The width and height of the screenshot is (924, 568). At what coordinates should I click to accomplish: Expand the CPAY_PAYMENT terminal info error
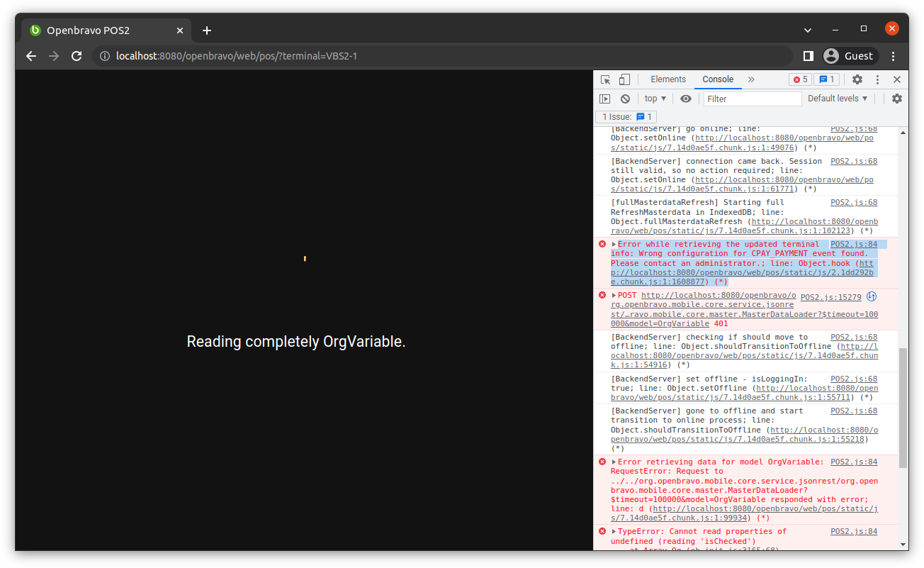[x=614, y=245]
